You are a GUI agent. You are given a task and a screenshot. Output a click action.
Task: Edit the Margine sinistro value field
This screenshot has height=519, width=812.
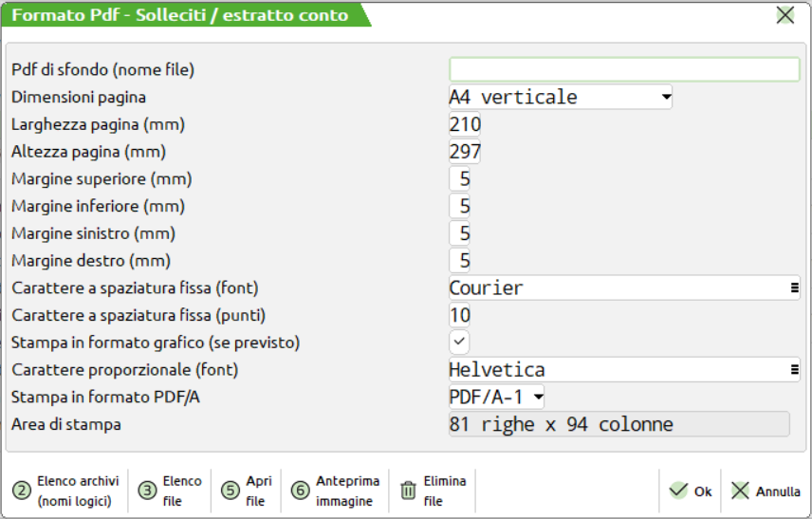(x=460, y=233)
